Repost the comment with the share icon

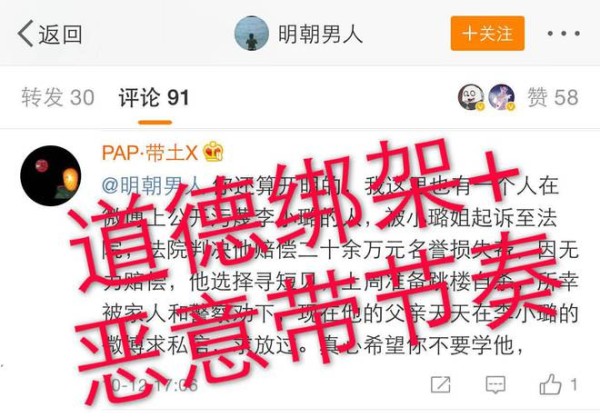pyautogui.click(x=440, y=384)
